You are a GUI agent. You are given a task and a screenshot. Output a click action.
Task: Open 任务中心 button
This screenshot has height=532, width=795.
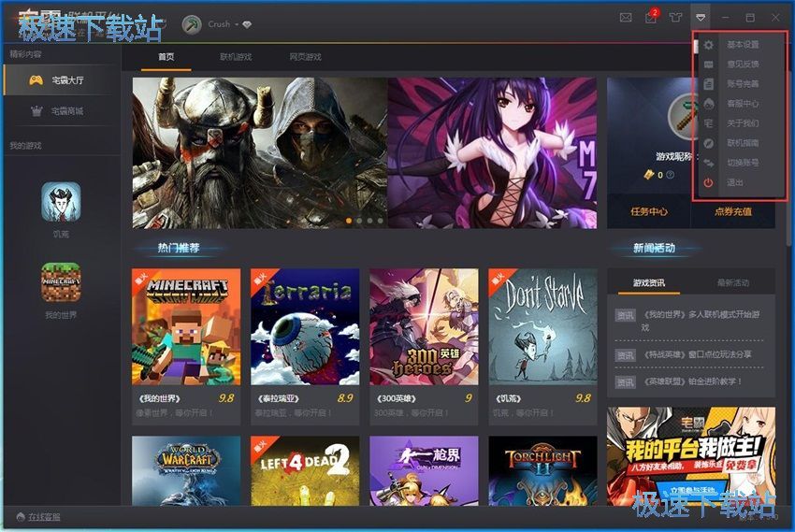(x=649, y=211)
